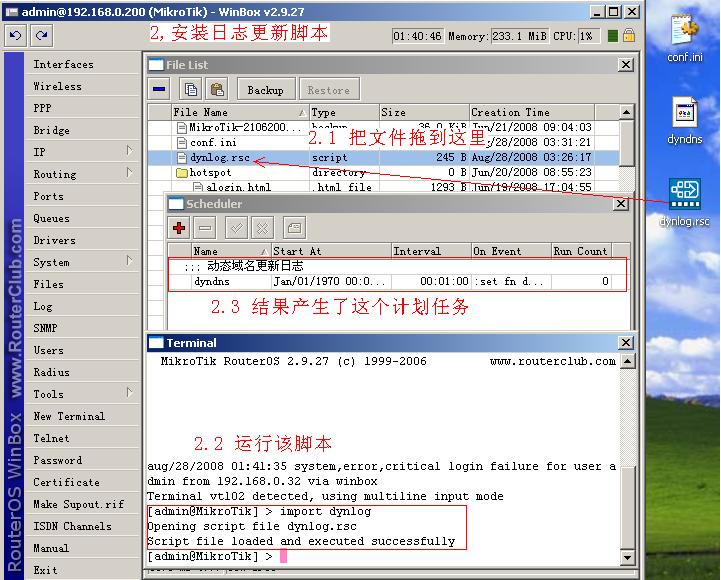
Task: Click the router clock time field
Action: click(418, 36)
